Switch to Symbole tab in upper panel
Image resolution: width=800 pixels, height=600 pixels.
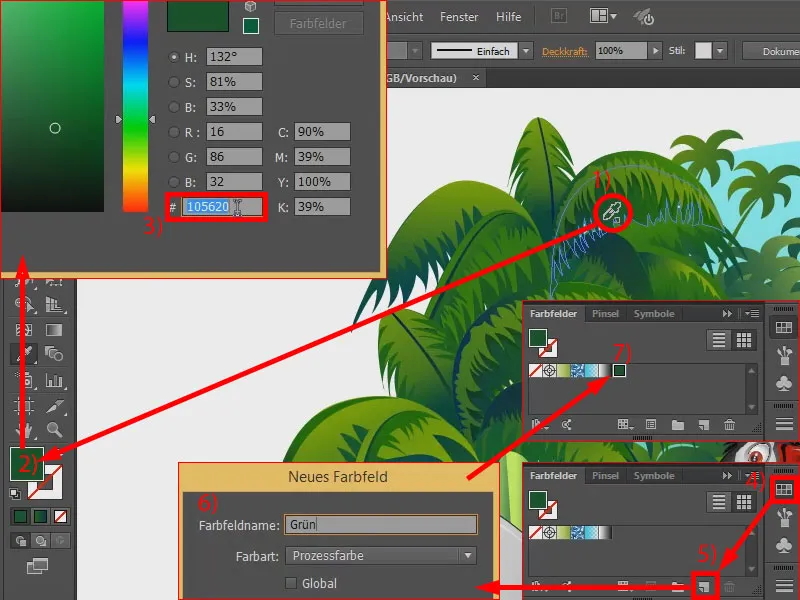pyautogui.click(x=654, y=313)
